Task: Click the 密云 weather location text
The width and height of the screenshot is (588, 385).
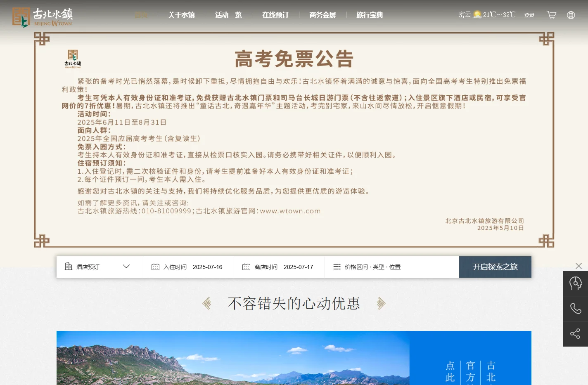Action: (465, 15)
